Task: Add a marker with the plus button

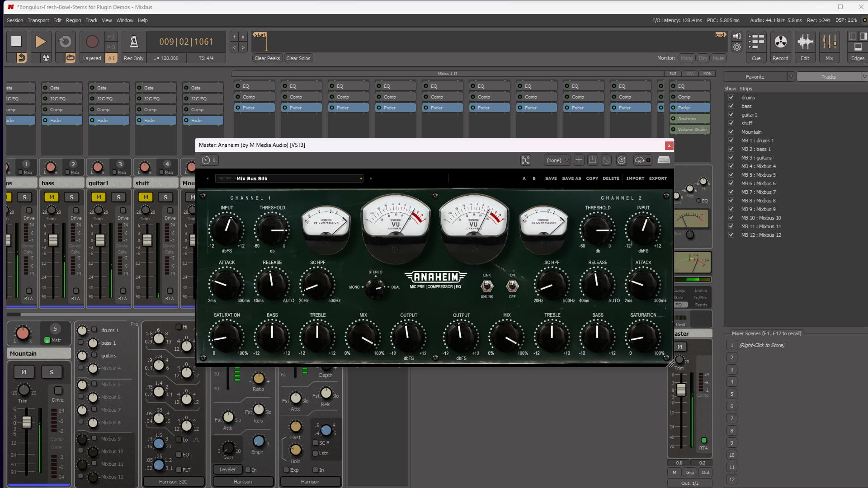Action: click(x=234, y=37)
